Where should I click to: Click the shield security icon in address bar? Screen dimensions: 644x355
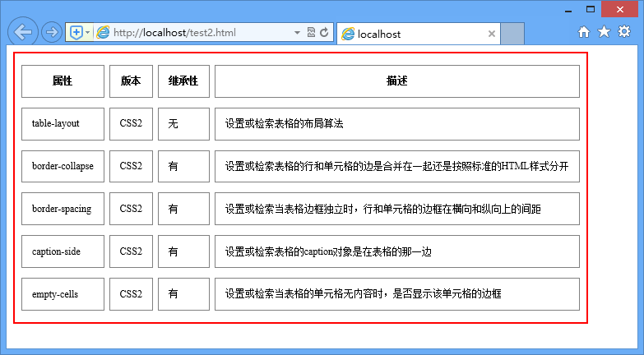tap(76, 33)
